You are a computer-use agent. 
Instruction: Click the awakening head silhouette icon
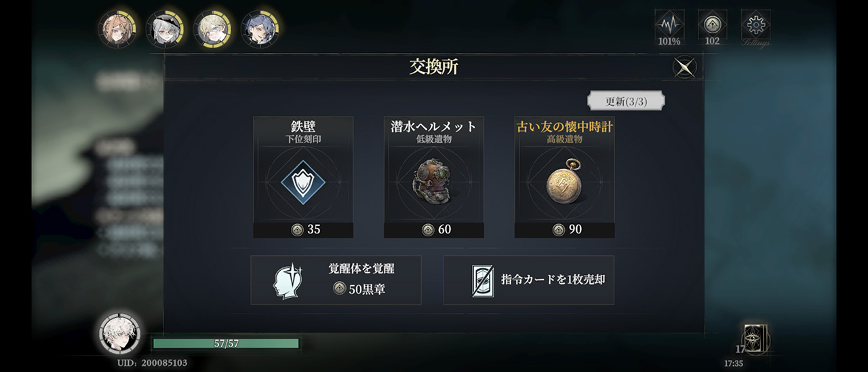[287, 280]
